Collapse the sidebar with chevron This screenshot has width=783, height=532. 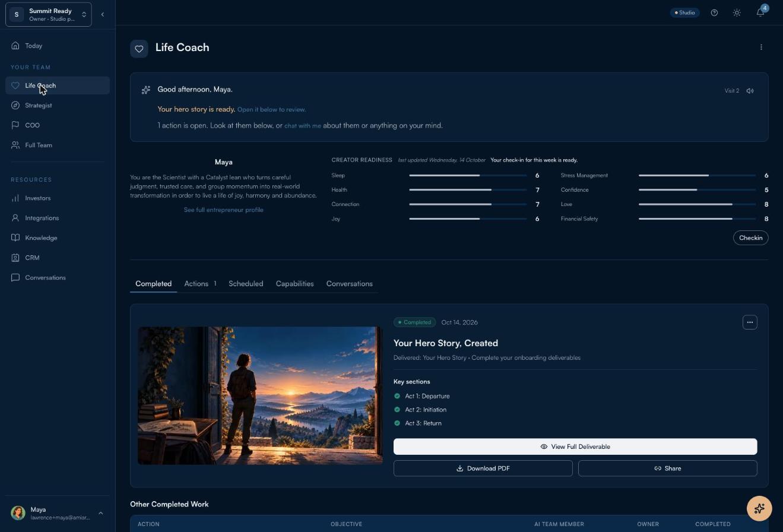102,14
